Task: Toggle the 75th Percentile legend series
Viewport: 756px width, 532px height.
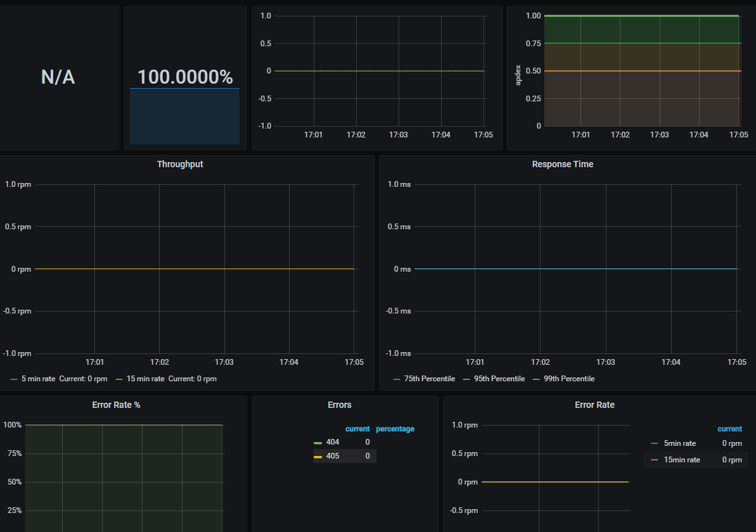Action: [x=429, y=379]
